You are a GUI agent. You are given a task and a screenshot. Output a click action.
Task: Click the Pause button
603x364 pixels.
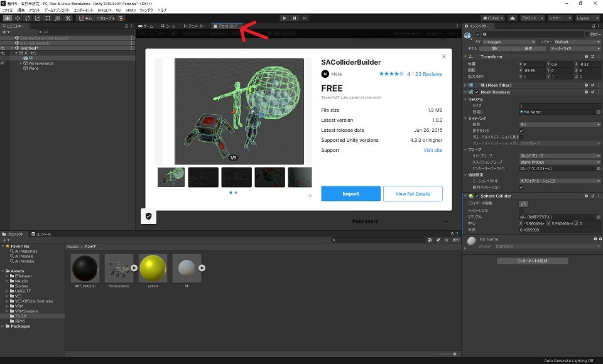tap(295, 18)
